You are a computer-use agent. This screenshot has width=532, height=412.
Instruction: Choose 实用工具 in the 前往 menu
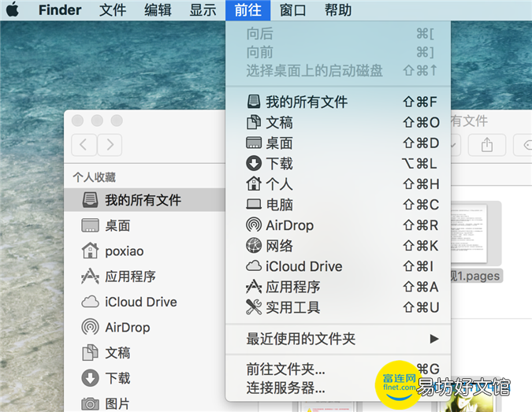[x=338, y=307]
